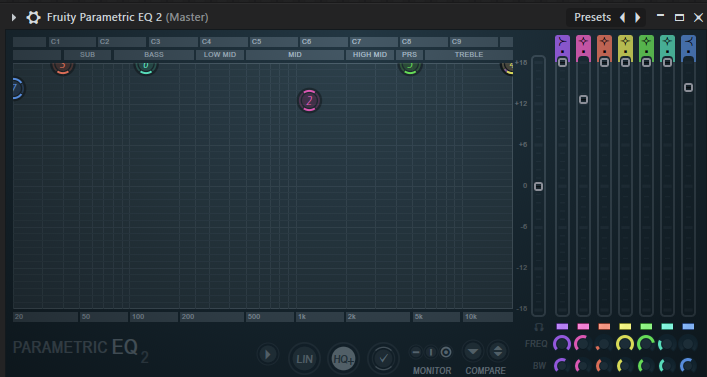Click the purple band 1 color swatch
This screenshot has height=377, width=707.
click(x=562, y=326)
